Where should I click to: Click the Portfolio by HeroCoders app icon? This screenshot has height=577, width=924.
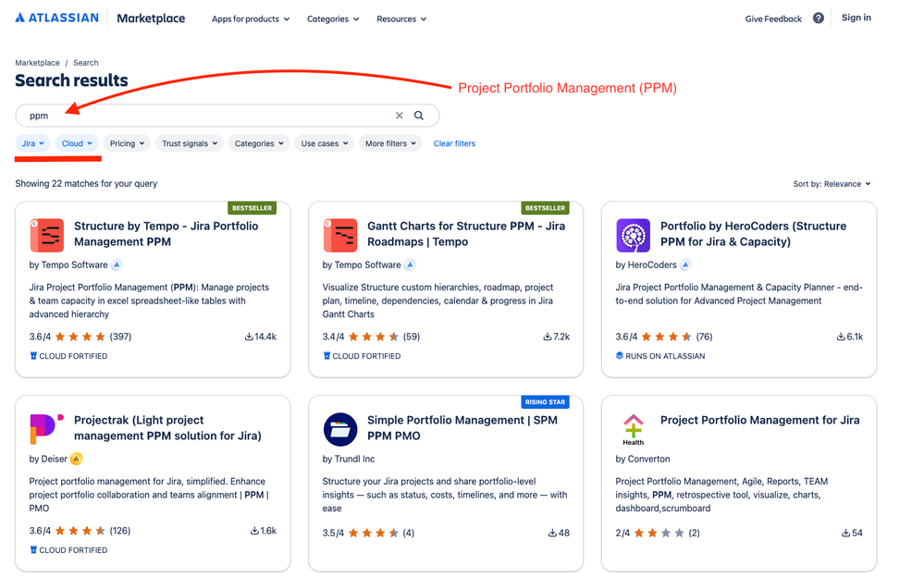tap(633, 235)
